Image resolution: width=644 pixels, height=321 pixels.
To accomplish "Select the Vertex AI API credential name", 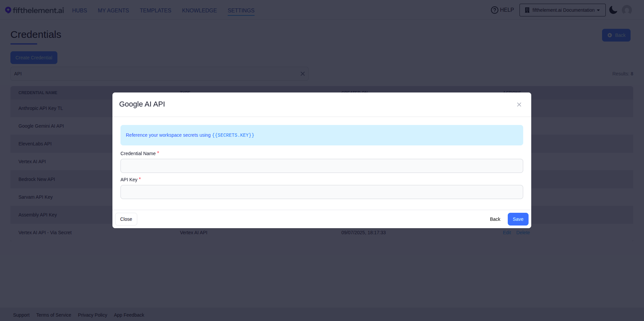I will 32,162.
